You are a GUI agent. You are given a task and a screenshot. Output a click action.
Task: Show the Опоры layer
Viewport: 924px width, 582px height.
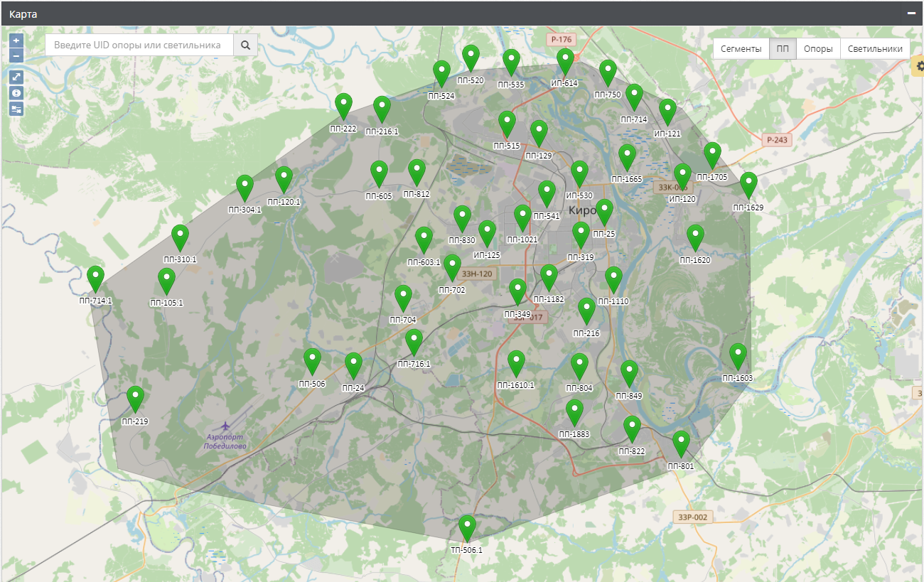(x=818, y=49)
